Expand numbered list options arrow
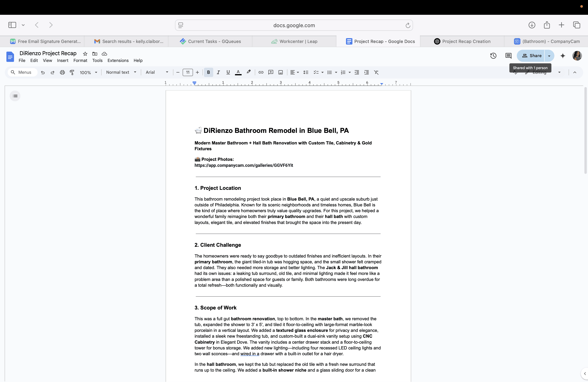The image size is (588, 382). (350, 72)
